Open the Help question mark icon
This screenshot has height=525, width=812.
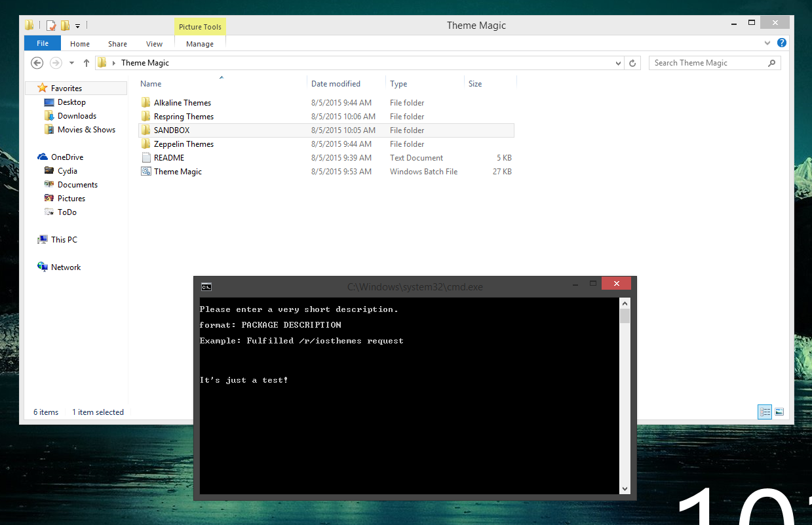point(781,43)
